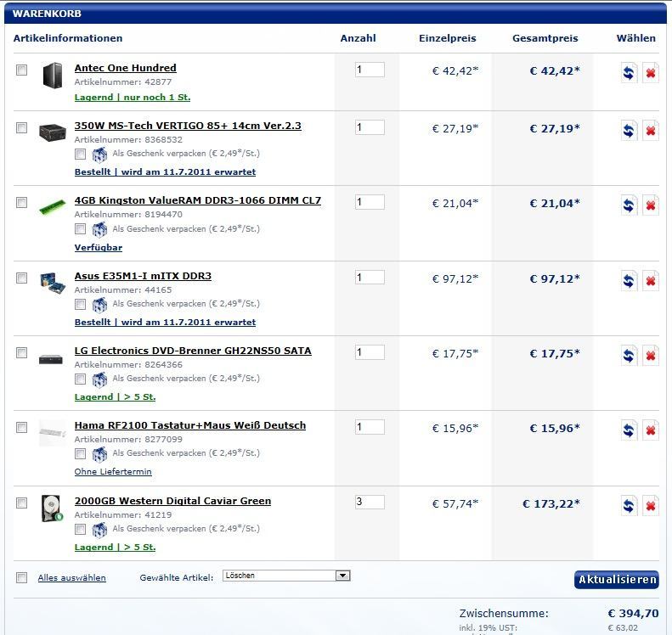
Task: Update quantity icon for Kingston ValueRAM row
Action: pos(629,205)
